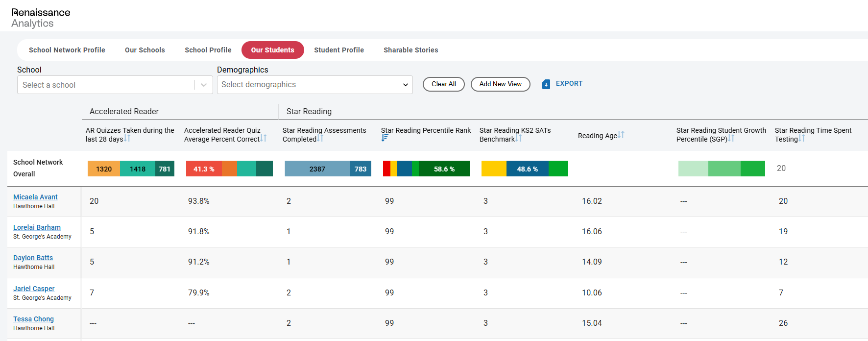This screenshot has width=868, height=341.
Task: Click the Clear All button
Action: [444, 84]
